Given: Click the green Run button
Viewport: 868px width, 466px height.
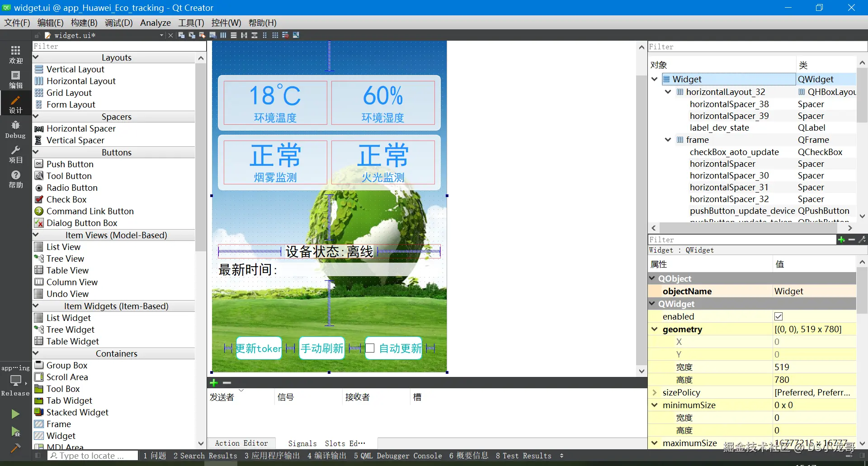Looking at the screenshot, I should [15, 414].
